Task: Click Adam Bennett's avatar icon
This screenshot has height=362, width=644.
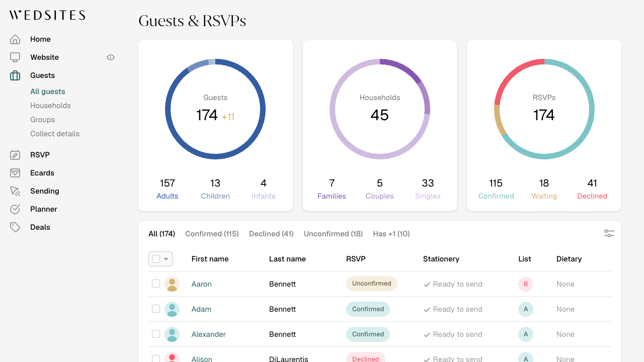Action: pos(172,309)
